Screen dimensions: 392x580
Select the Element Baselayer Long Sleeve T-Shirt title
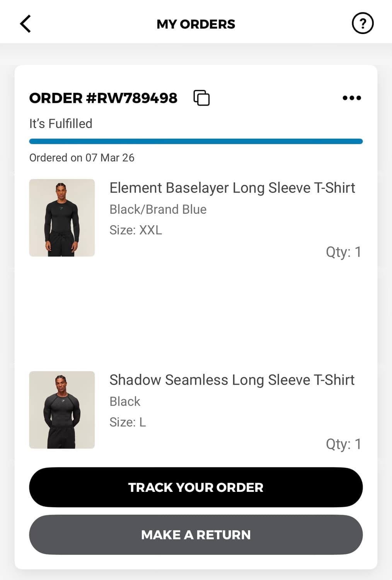[x=232, y=188]
